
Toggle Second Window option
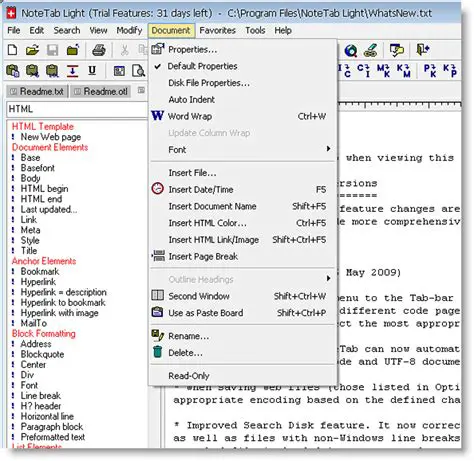pyautogui.click(x=243, y=296)
